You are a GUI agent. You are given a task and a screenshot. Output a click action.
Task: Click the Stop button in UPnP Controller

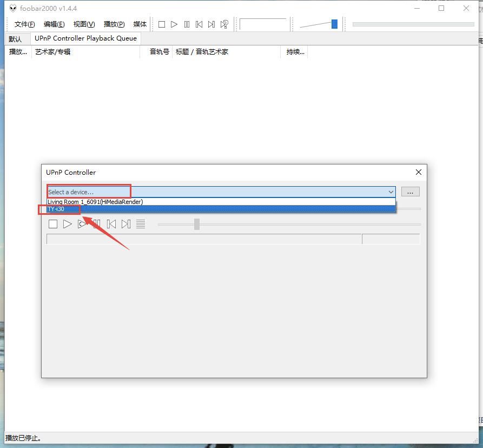pyautogui.click(x=53, y=224)
